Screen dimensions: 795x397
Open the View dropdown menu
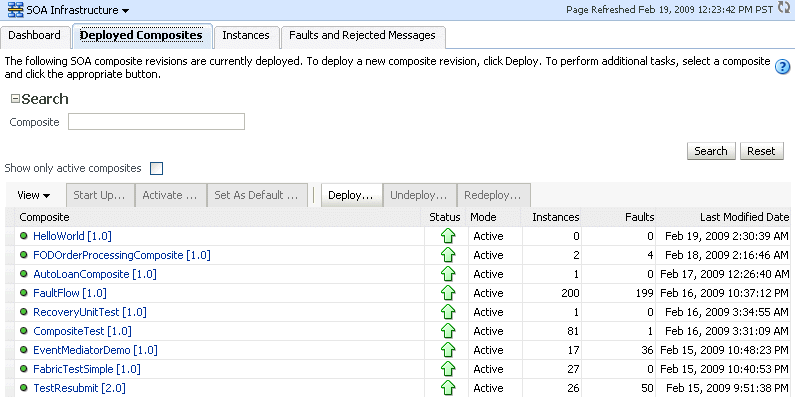pyautogui.click(x=34, y=195)
